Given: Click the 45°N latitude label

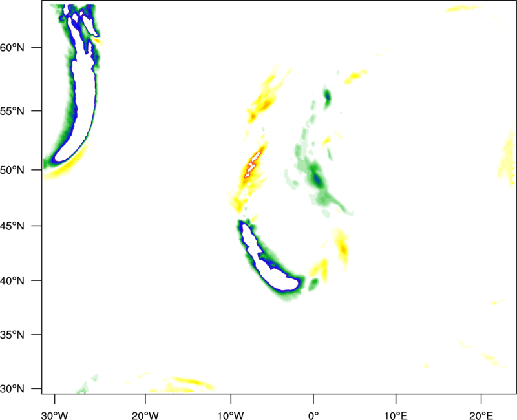Looking at the screenshot, I should [12, 226].
